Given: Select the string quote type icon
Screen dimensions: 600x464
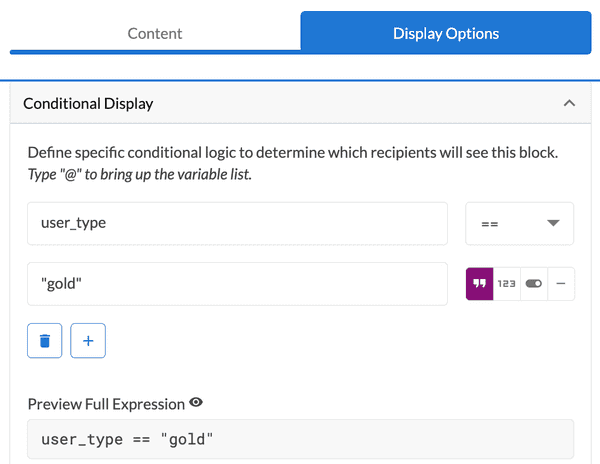Looking at the screenshot, I should tap(479, 284).
